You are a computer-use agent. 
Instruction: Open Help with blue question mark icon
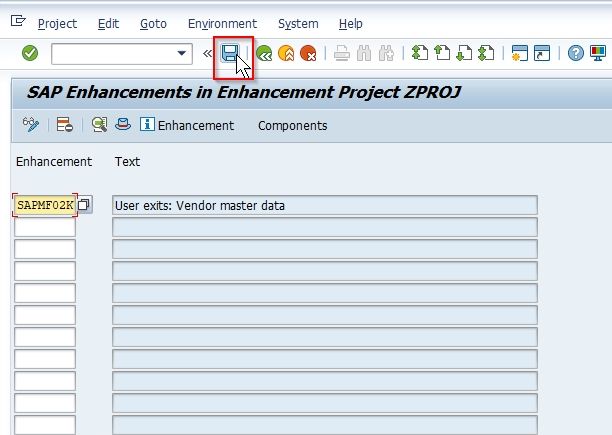pyautogui.click(x=576, y=53)
